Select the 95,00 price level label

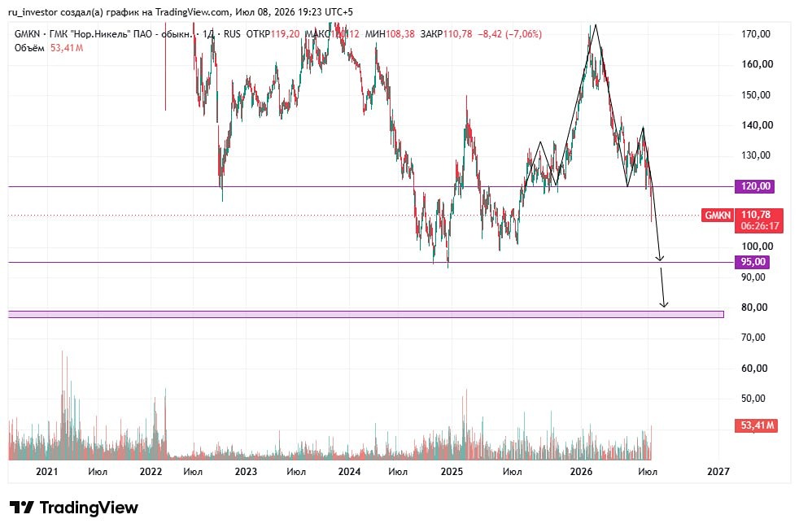coord(752,262)
